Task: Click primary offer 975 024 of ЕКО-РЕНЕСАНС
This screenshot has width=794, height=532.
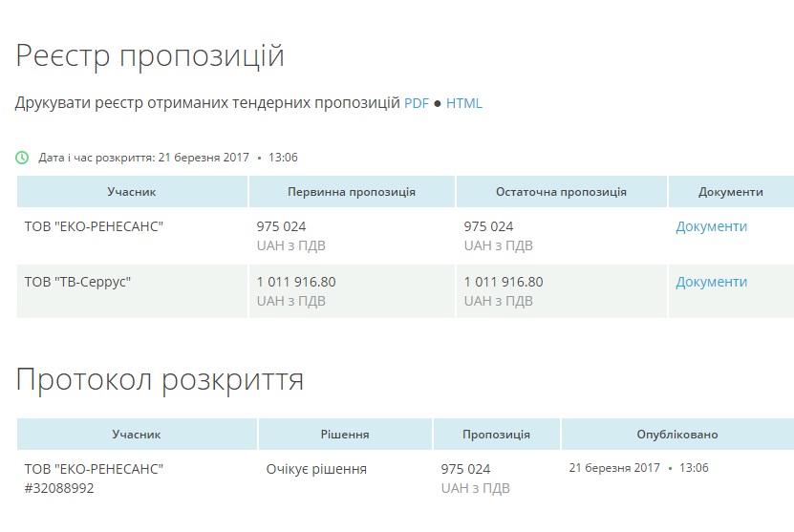Action: click(281, 226)
